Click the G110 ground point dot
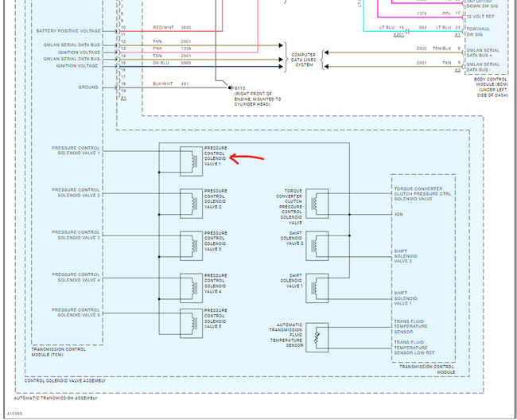517x420 pixels. [230, 87]
